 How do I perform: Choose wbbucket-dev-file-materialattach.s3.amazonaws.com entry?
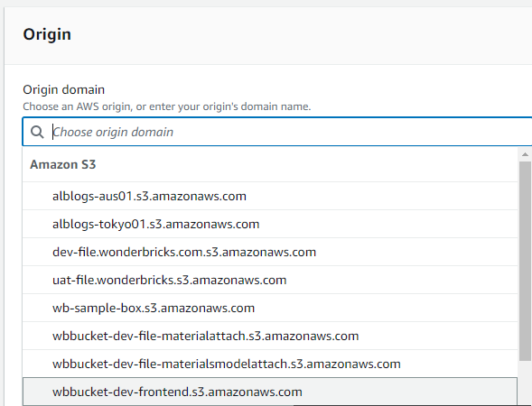pos(270,336)
